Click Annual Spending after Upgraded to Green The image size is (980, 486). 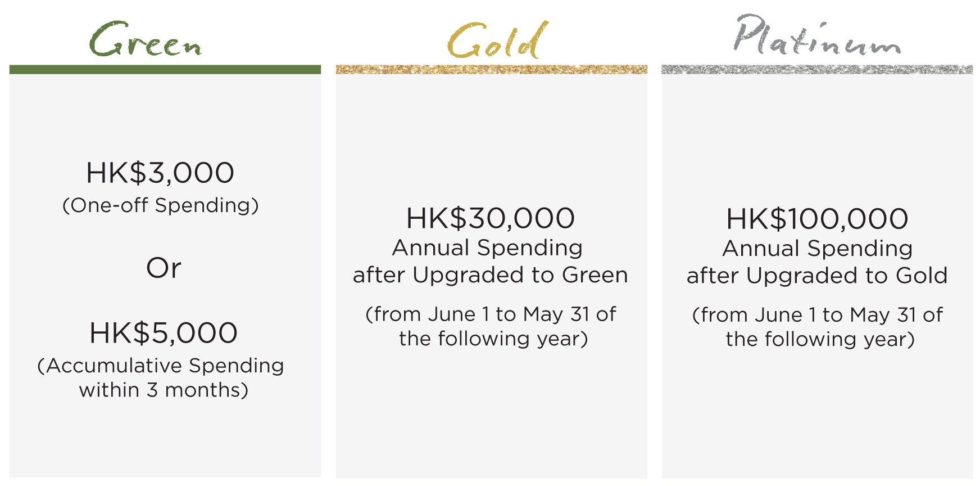pyautogui.click(x=490, y=262)
